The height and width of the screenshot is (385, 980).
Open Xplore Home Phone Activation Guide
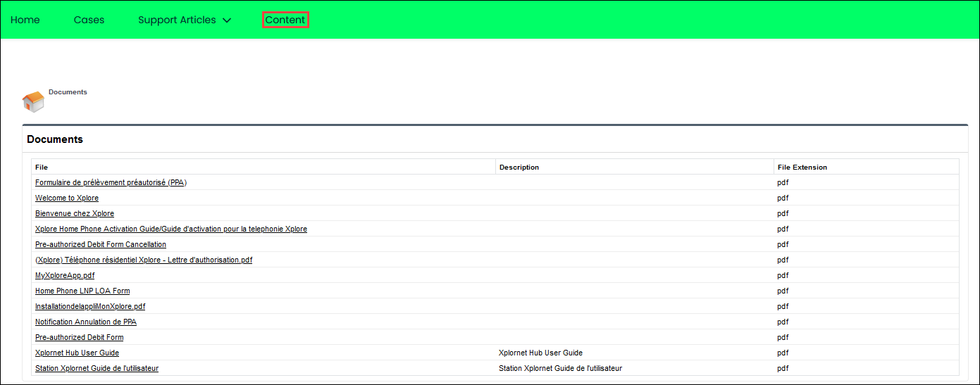click(x=171, y=229)
